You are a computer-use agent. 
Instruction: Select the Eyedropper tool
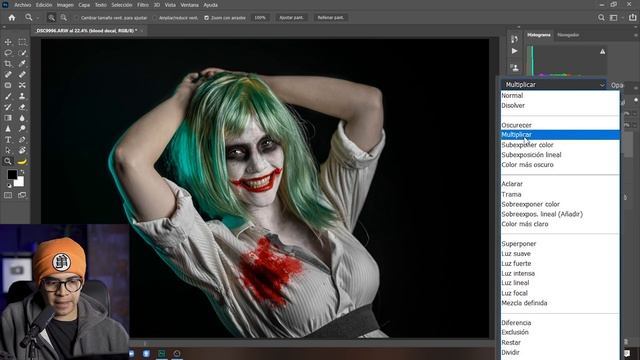tap(22, 64)
